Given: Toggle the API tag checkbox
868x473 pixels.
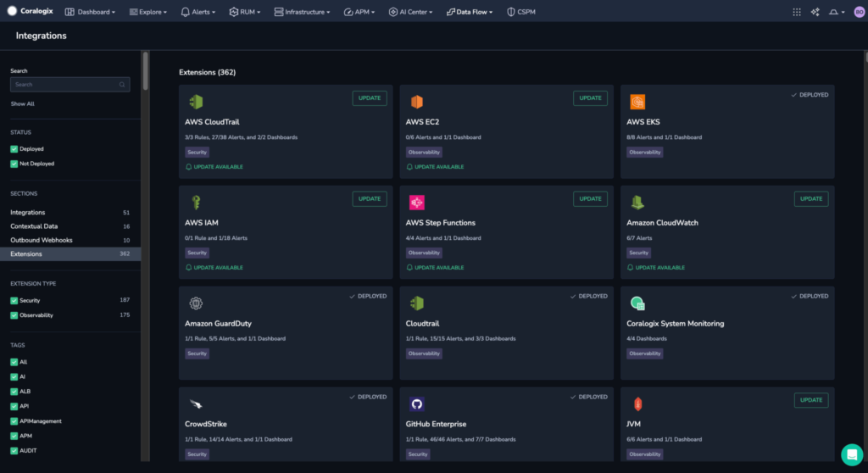Looking at the screenshot, I should click(14, 407).
